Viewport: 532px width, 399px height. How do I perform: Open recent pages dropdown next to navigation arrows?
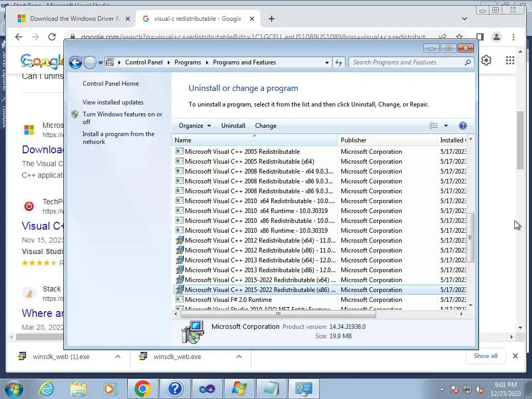100,63
